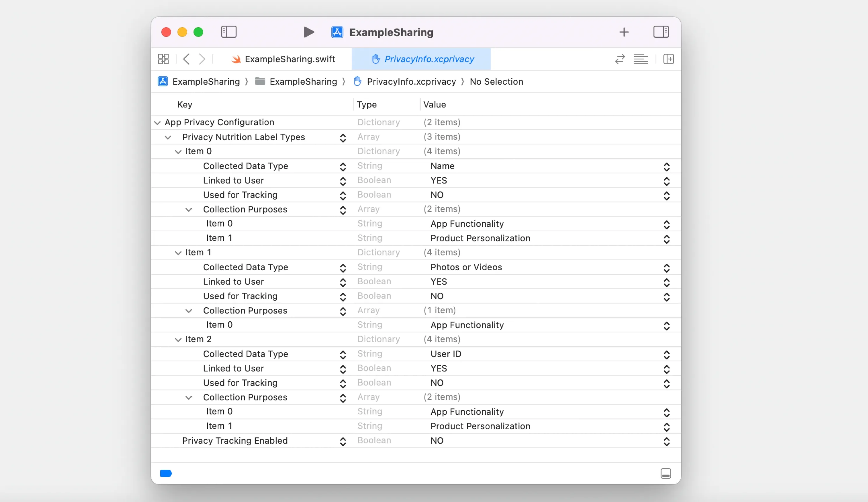This screenshot has width=868, height=502.
Task: Change App Functionality value under Item 1 purposes
Action: [x=667, y=326]
